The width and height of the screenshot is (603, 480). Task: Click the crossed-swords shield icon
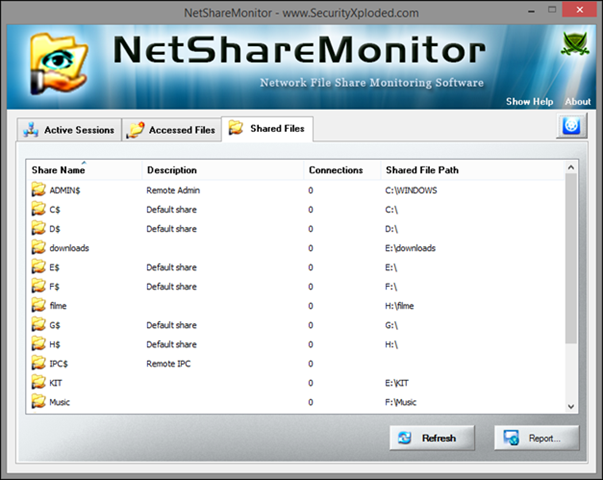pos(575,43)
